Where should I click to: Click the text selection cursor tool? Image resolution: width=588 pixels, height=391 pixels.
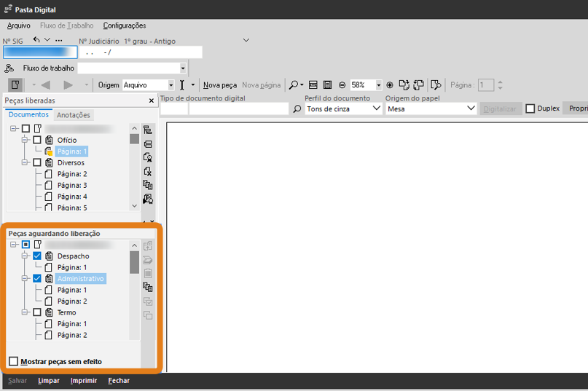pyautogui.click(x=182, y=85)
